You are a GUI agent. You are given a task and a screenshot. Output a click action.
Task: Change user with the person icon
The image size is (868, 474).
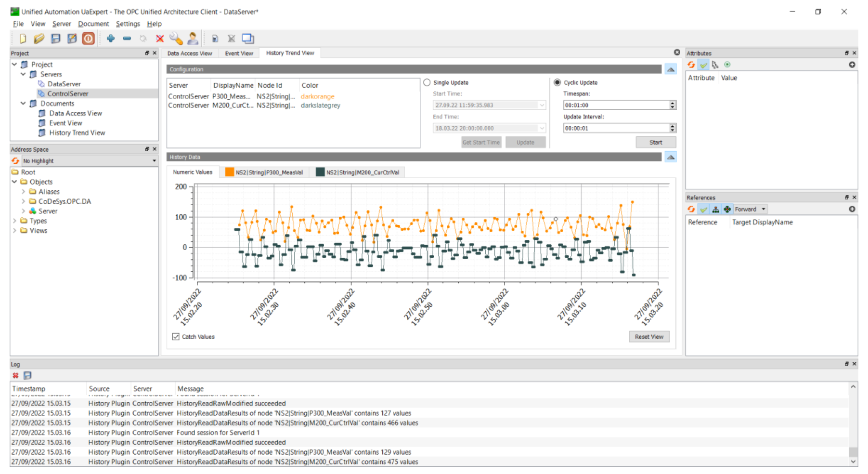[193, 39]
